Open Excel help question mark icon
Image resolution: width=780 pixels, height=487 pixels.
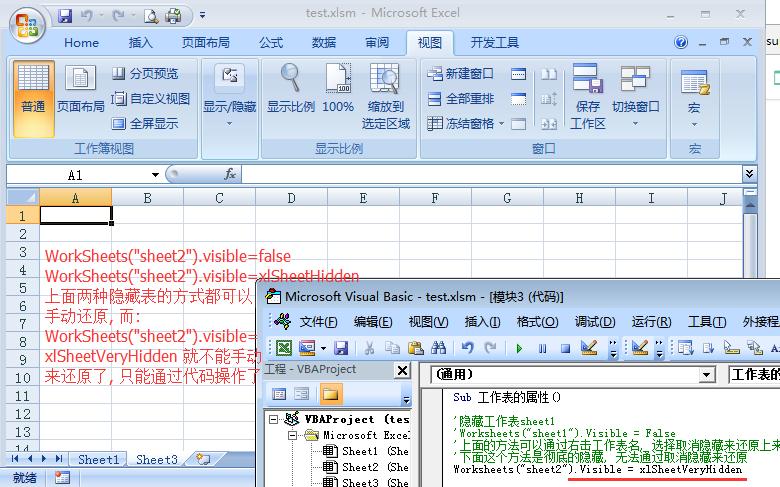point(681,42)
